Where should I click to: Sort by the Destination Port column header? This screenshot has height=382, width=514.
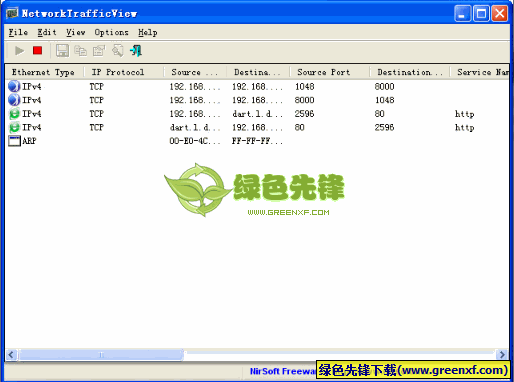point(410,72)
